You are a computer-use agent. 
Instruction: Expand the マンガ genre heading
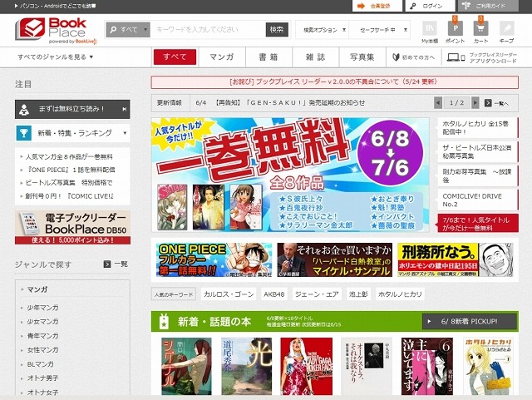point(37,289)
